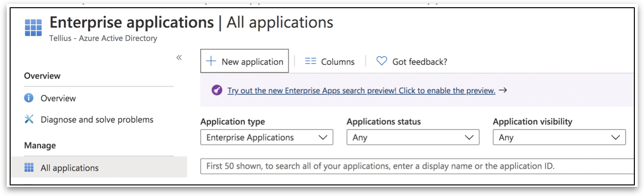Expand the Applications status dropdown

tap(412, 137)
